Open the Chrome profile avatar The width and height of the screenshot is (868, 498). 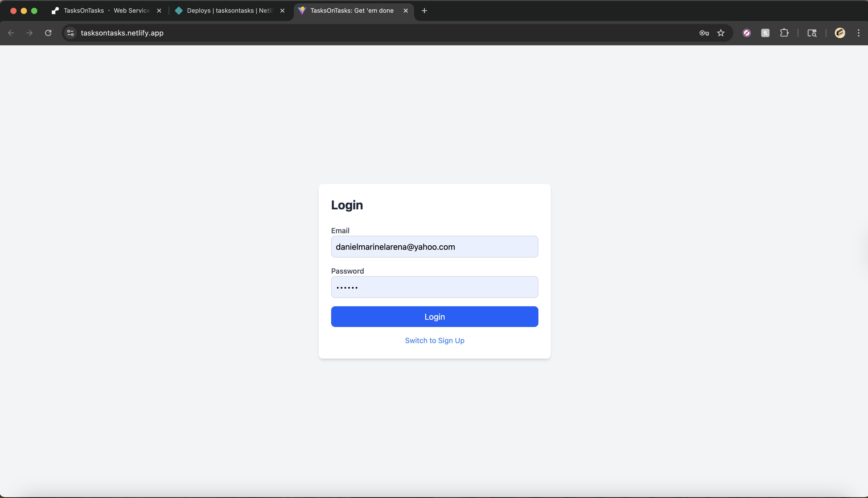coord(840,33)
